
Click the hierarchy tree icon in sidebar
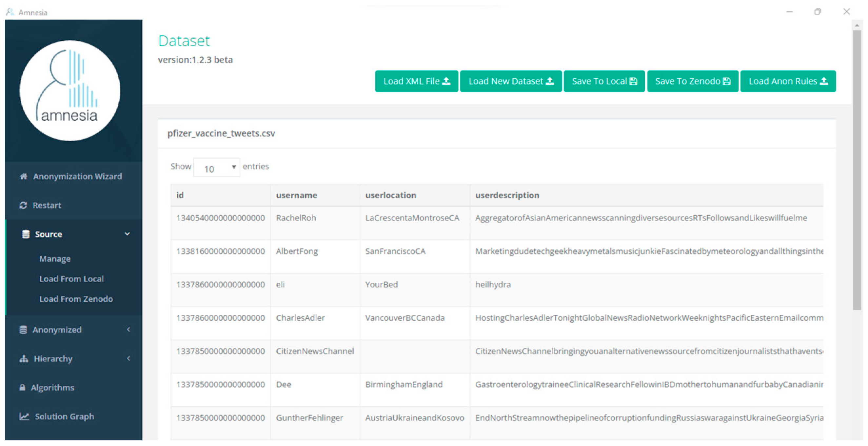point(24,359)
